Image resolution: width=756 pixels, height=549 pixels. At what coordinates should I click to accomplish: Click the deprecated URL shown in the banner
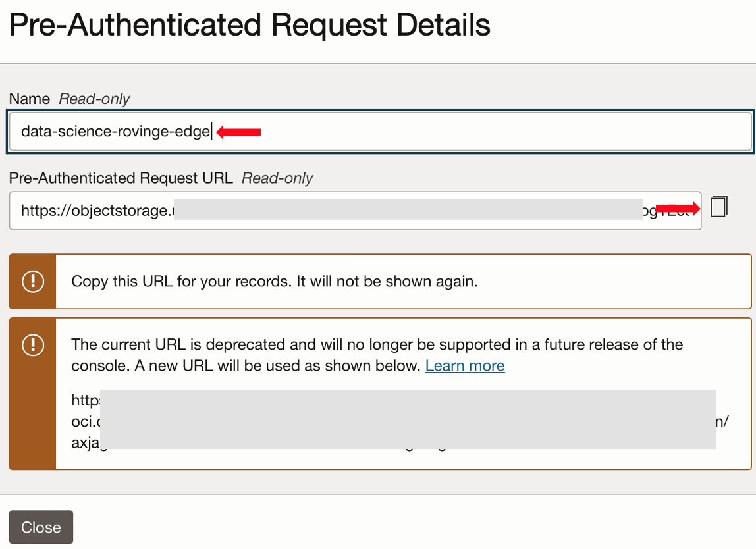pyautogui.click(x=263, y=421)
